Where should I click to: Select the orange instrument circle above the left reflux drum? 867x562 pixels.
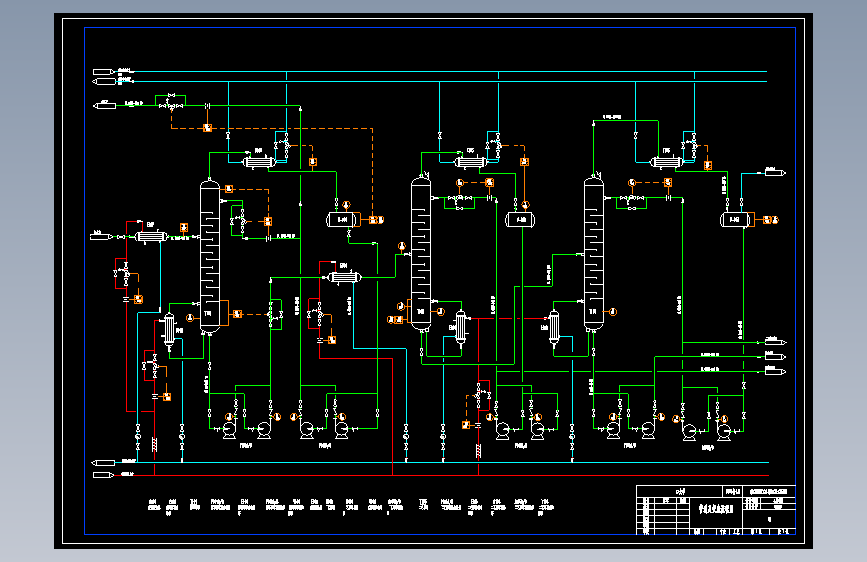[346, 205]
